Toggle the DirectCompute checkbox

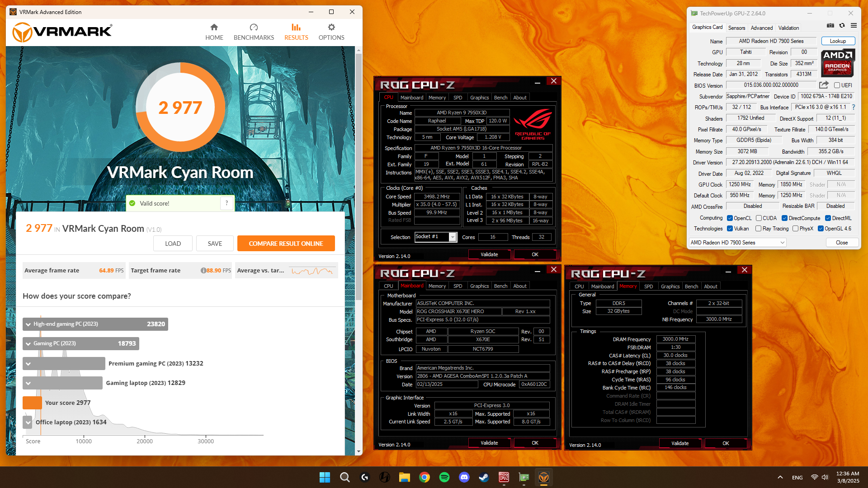point(785,218)
